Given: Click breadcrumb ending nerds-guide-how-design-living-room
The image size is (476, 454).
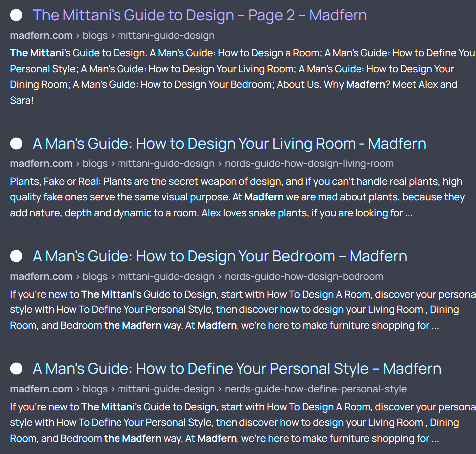Looking at the screenshot, I should tap(202, 163).
